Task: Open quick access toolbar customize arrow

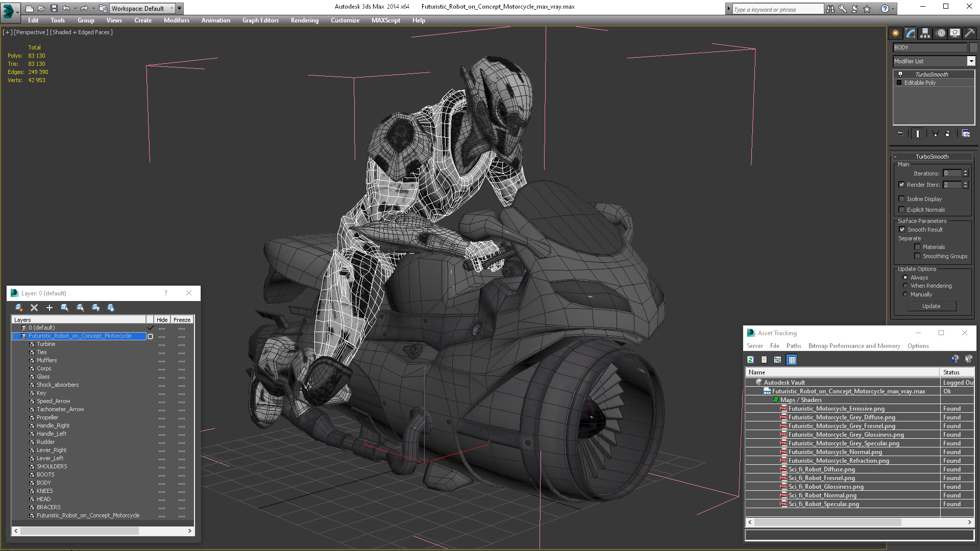Action: [x=180, y=8]
